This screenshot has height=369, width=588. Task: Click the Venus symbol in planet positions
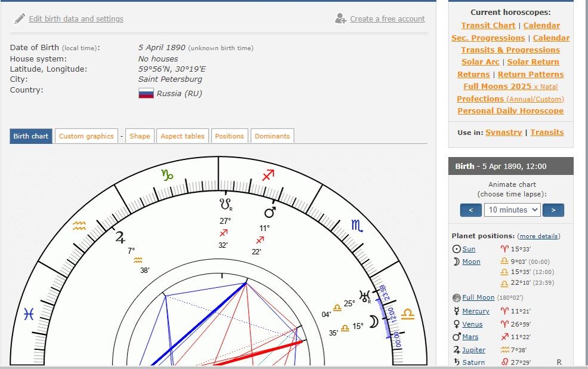456,324
